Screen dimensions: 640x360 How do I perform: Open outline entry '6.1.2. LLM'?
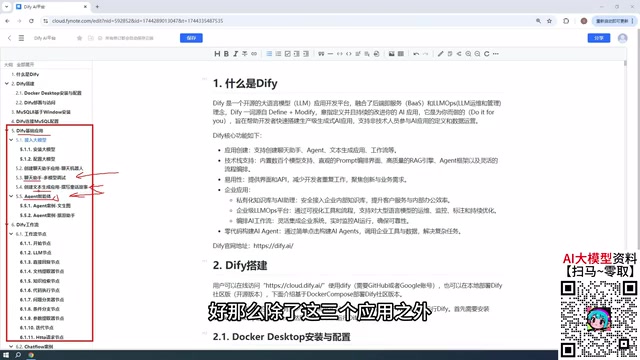tap(36, 253)
